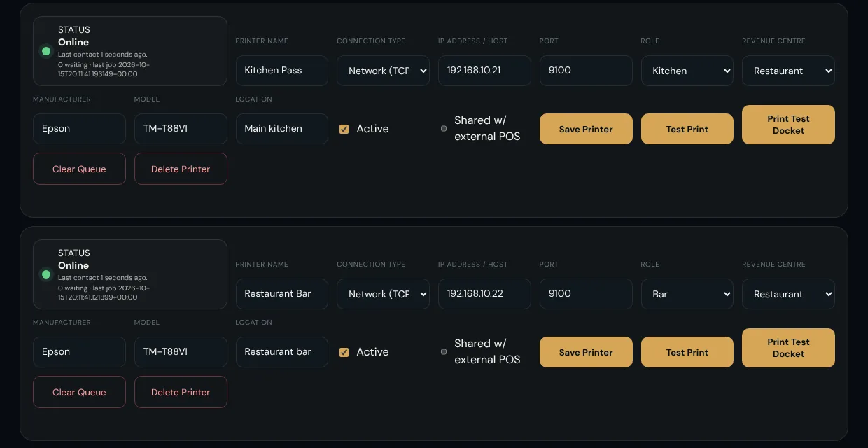Screen dimensions: 868x448
Task: Click Online status text for Restaurant Bar
Action: 73,265
